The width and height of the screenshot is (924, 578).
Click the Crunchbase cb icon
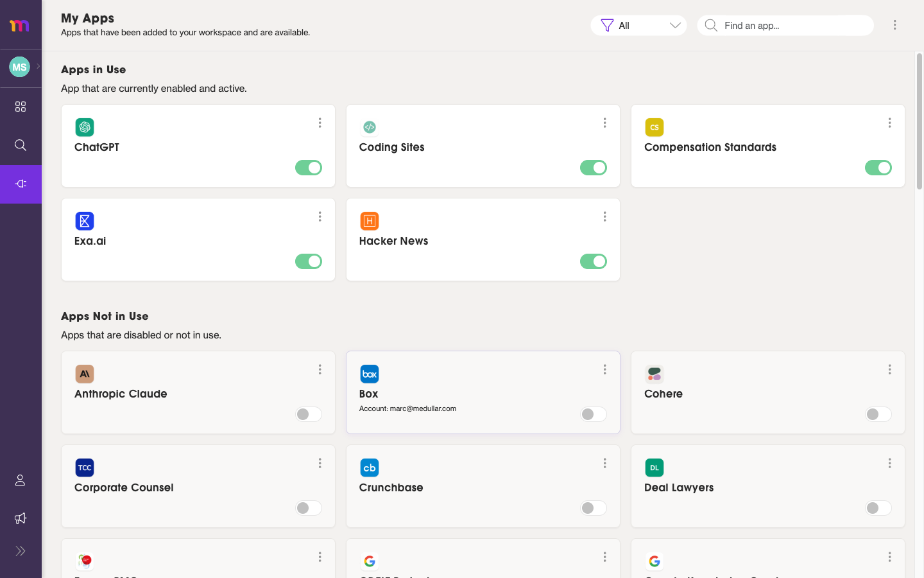pos(370,468)
